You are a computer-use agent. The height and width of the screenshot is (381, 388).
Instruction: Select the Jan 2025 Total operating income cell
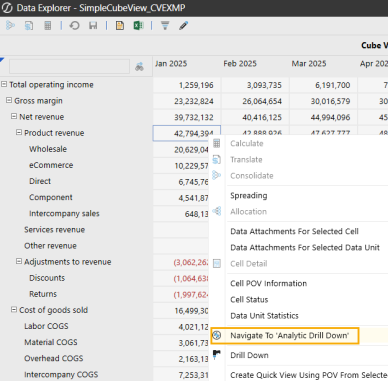coord(187,85)
